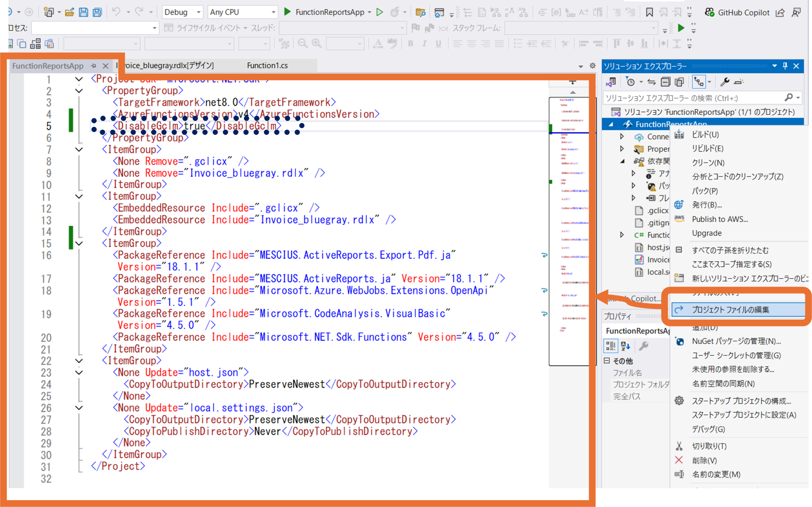Click the Find in Files folder icon
812x507 pixels.
tap(420, 12)
